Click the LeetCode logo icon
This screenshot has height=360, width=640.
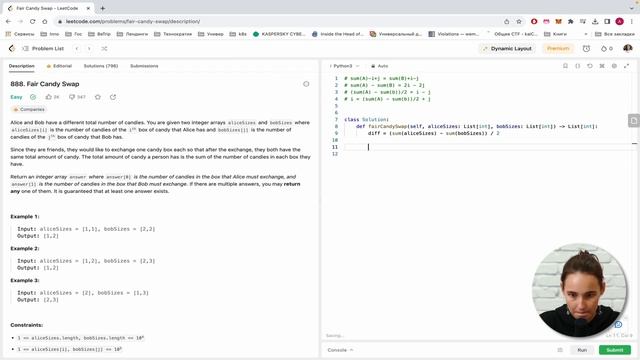coord(12,49)
